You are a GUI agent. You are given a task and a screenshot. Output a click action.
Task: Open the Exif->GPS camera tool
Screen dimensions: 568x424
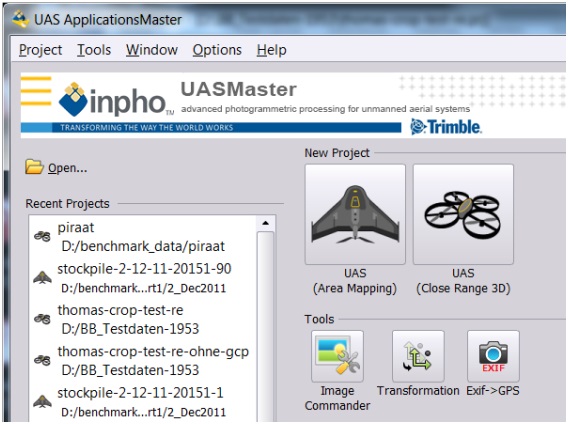pyautogui.click(x=493, y=356)
